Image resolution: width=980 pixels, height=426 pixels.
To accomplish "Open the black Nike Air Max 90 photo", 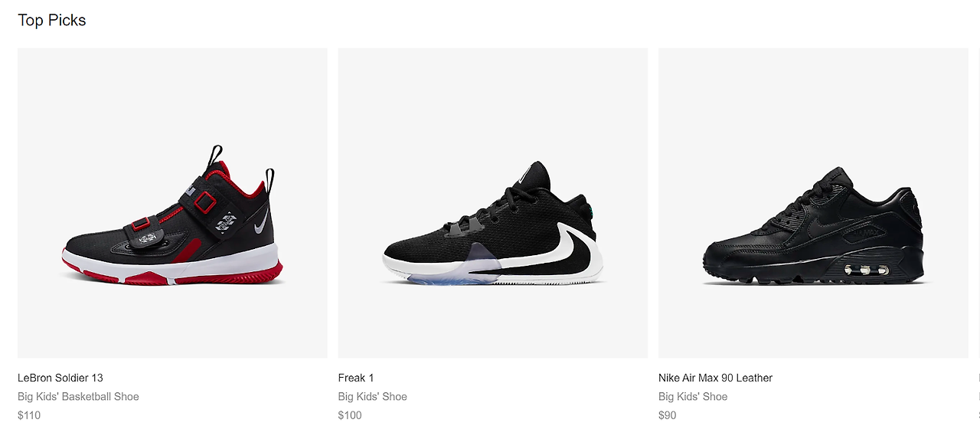I will click(813, 203).
